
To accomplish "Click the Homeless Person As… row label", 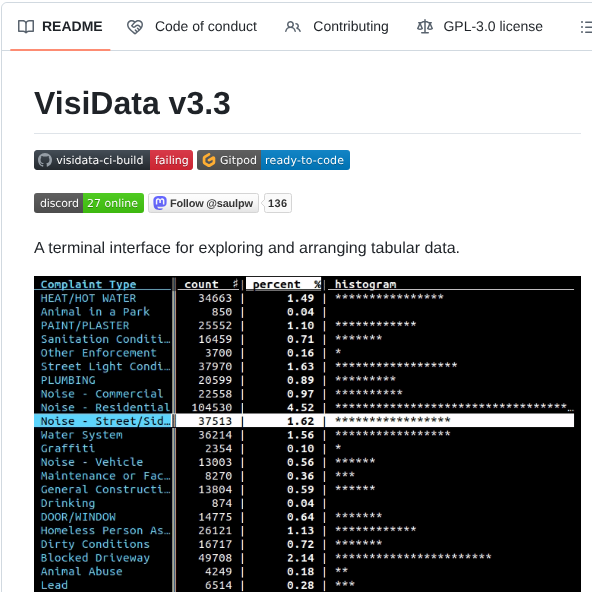I will click(x=105, y=530).
